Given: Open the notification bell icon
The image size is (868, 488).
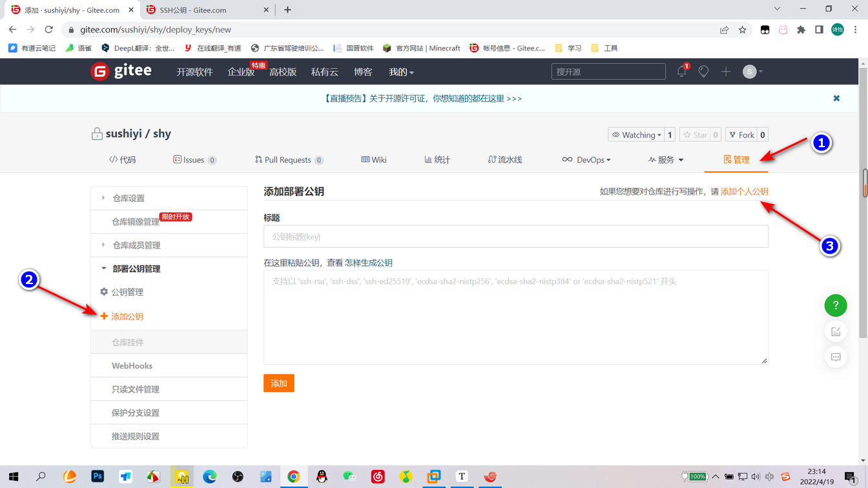Looking at the screenshot, I should (681, 72).
